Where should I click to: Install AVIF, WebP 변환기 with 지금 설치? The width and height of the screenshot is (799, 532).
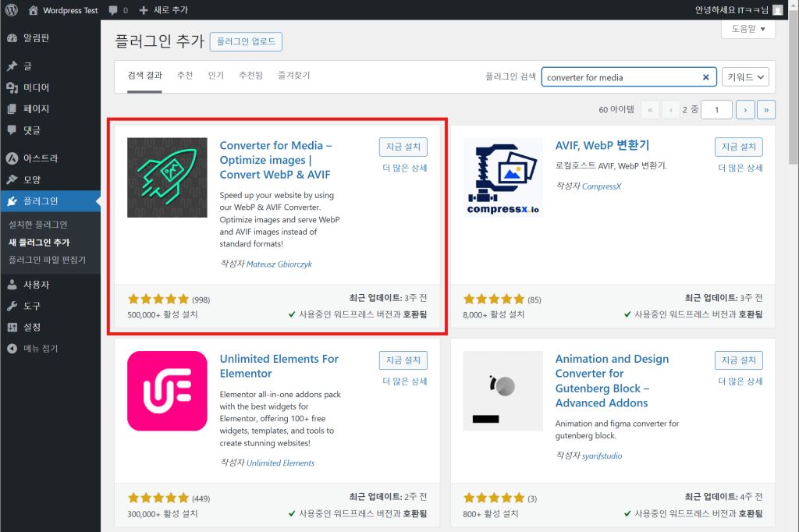point(739,147)
